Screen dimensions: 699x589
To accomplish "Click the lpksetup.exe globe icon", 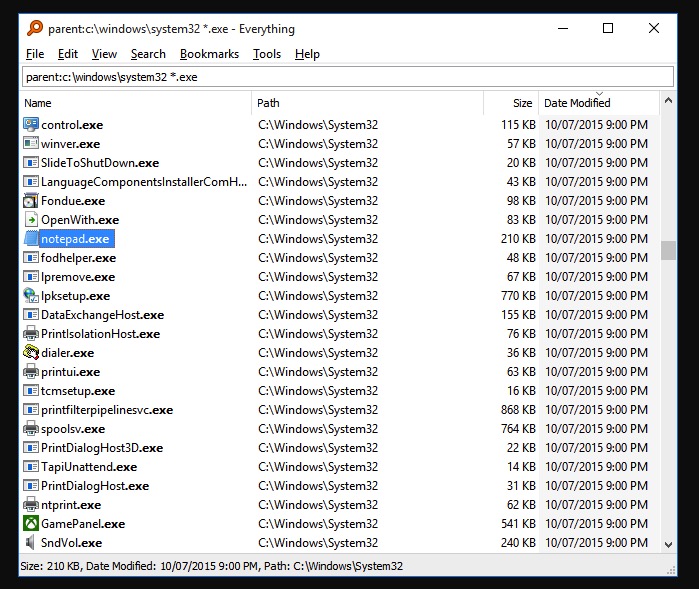I will (x=31, y=296).
